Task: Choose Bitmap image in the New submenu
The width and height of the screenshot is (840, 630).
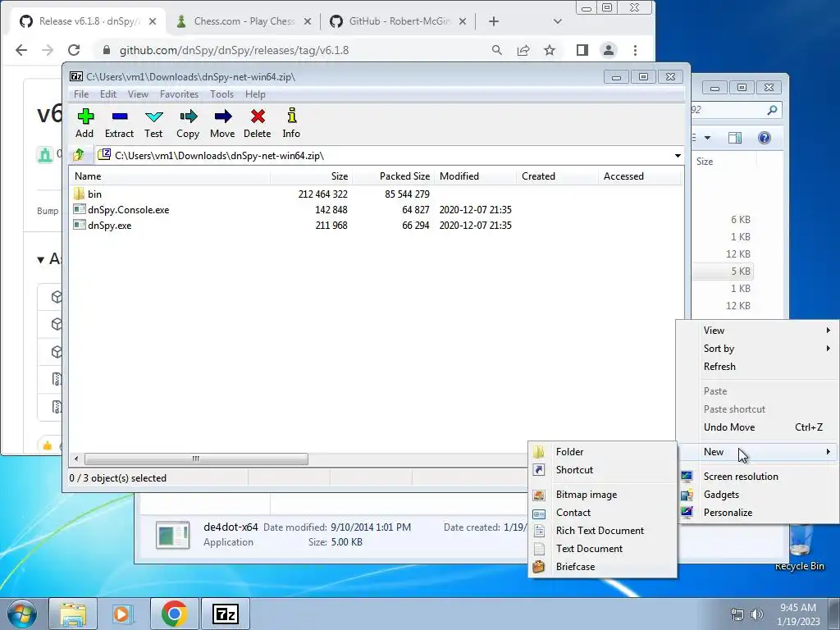Action: pyautogui.click(x=602, y=495)
